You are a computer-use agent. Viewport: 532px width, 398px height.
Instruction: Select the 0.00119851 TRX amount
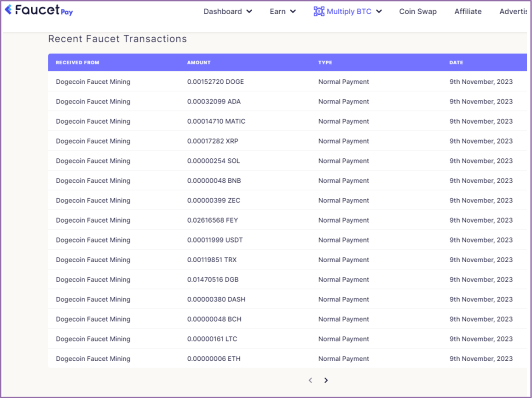212,260
